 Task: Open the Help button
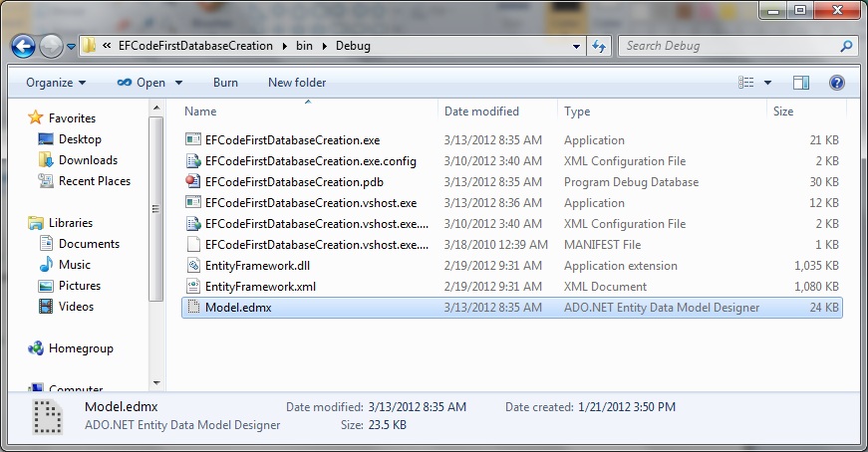pos(836,83)
